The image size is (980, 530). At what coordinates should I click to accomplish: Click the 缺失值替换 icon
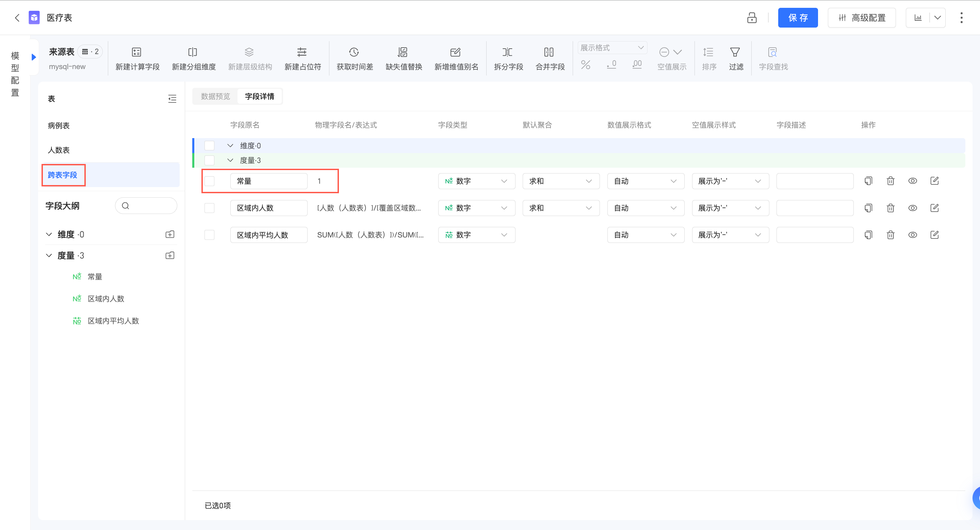pyautogui.click(x=403, y=52)
